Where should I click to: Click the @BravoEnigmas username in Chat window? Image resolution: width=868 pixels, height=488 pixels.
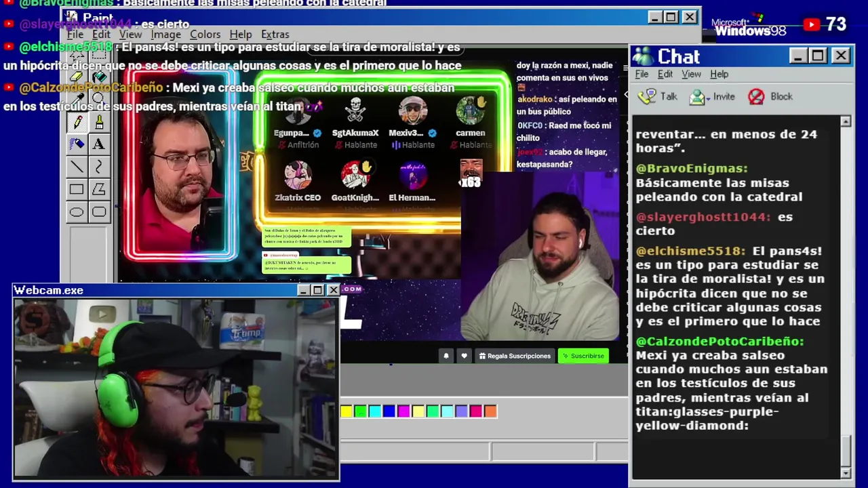click(692, 168)
